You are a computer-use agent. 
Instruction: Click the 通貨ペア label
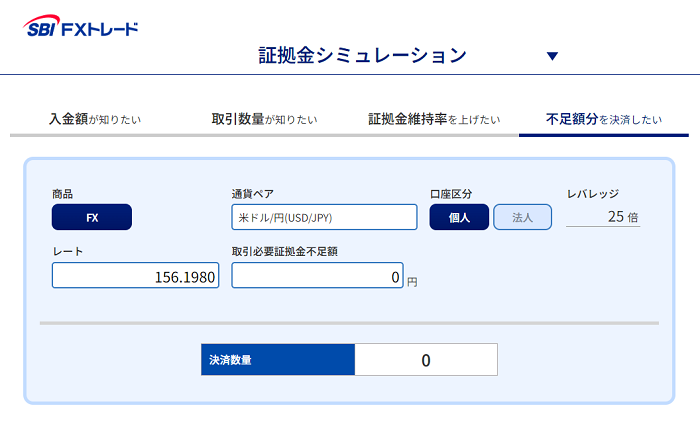(253, 194)
